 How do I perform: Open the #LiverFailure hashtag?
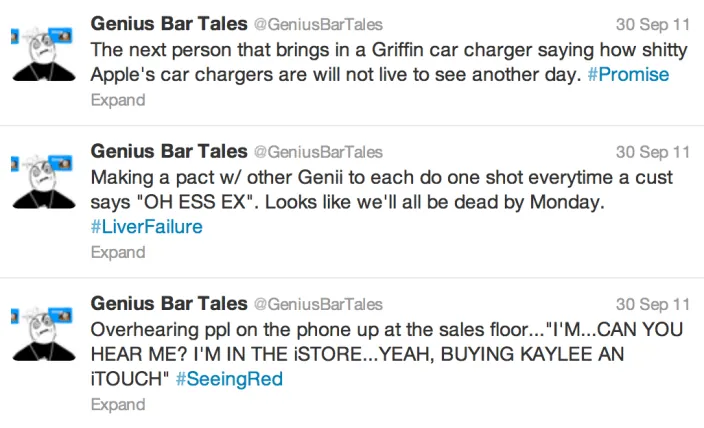click(x=146, y=227)
